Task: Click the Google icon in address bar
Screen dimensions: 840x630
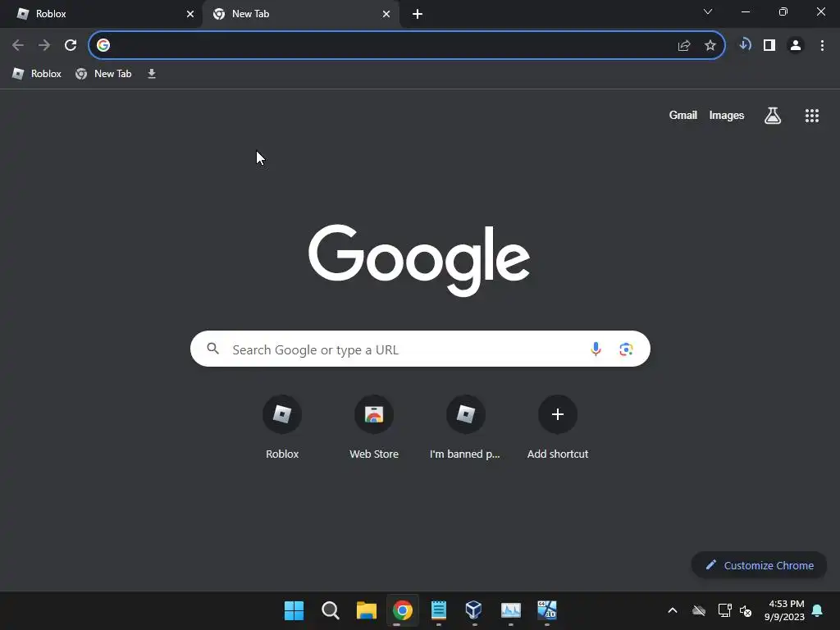Action: pos(103,45)
